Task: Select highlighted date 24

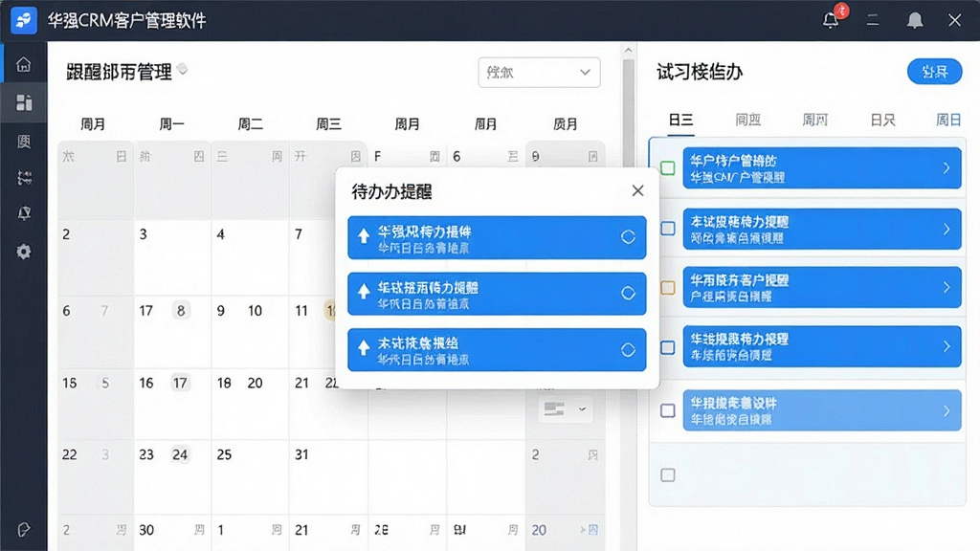Action: point(180,454)
